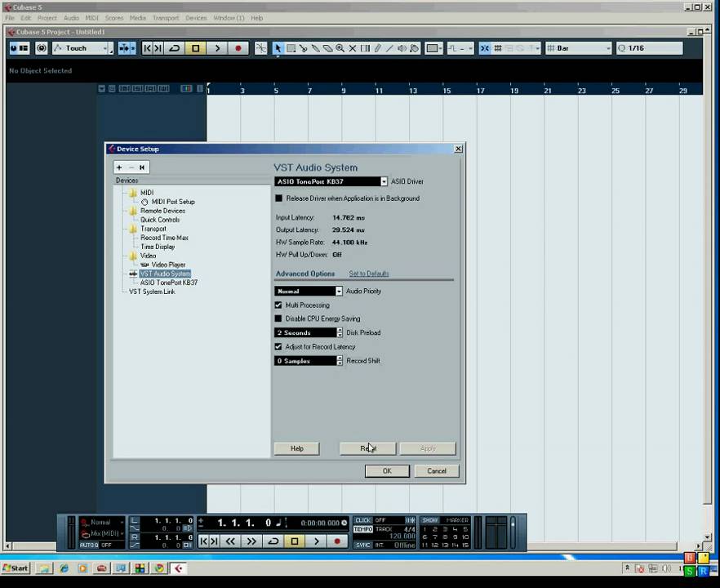Open the ASIO Driver dropdown
The image size is (720, 588).
pos(384,181)
